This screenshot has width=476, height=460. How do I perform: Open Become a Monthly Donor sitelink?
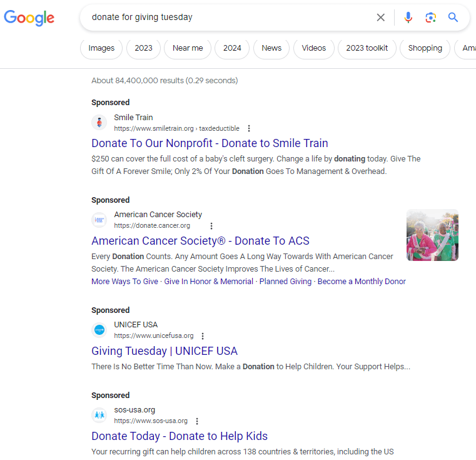(362, 282)
